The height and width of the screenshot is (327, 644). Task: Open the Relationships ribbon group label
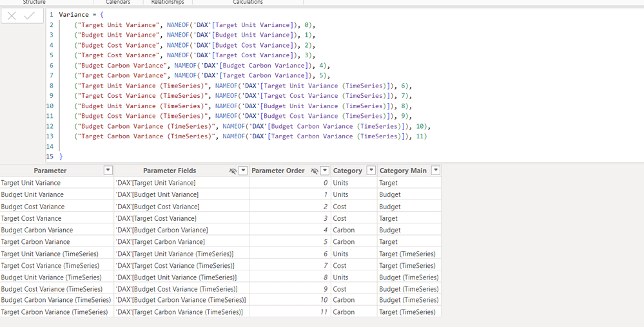tap(168, 2)
